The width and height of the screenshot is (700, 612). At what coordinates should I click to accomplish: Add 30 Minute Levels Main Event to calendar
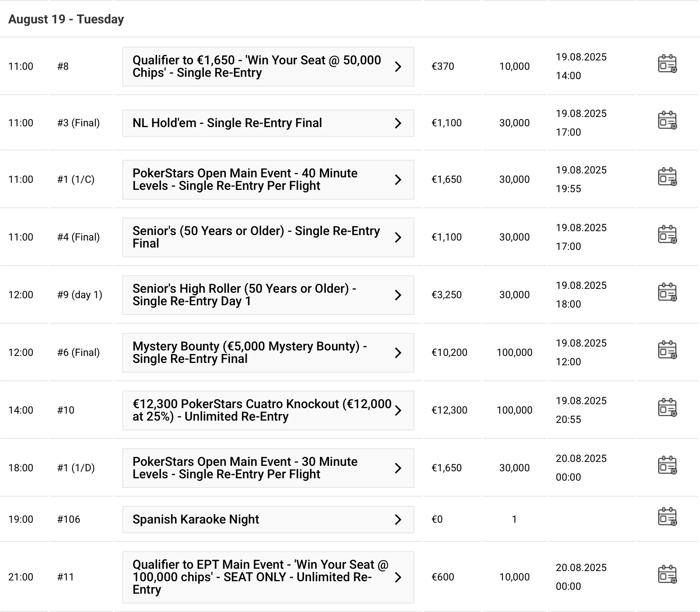point(667,465)
